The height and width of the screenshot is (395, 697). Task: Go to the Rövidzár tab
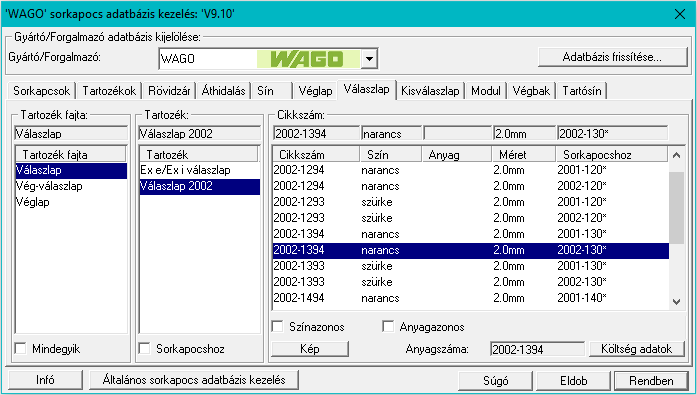(x=169, y=91)
